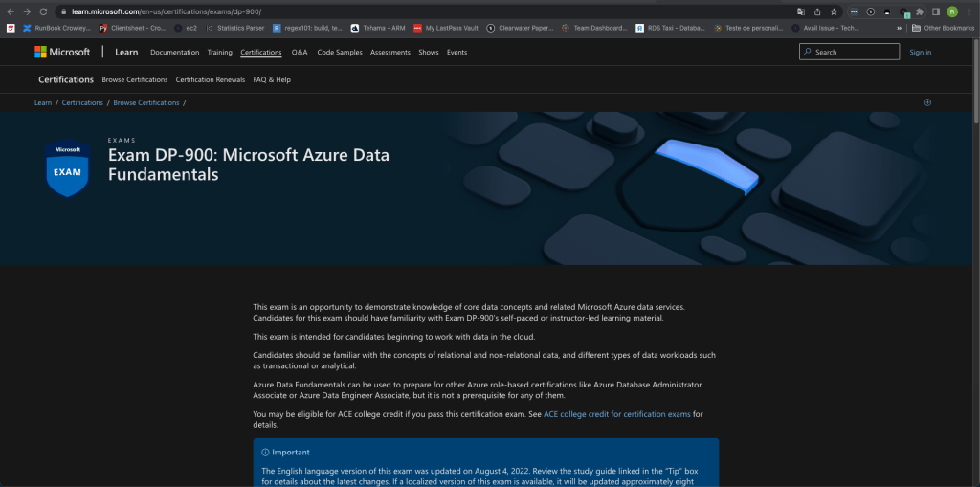The image size is (980, 487).
Task: Open the Chrome profile avatar
Action: 952,11
